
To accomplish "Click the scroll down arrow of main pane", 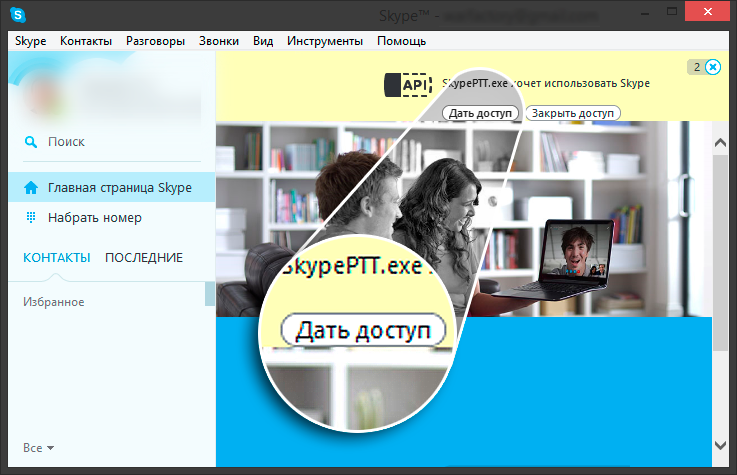I will [720, 444].
